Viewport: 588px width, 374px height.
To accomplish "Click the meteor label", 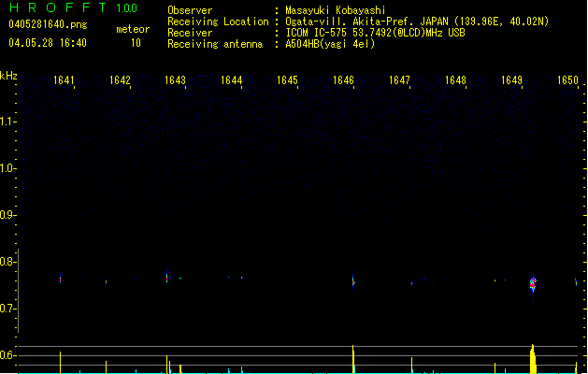I will pyautogui.click(x=133, y=29).
